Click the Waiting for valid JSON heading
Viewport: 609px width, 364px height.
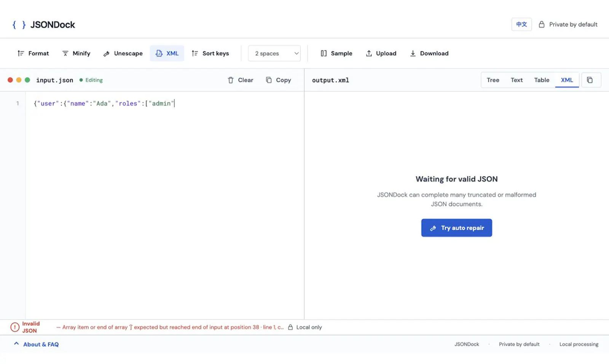pos(456,179)
